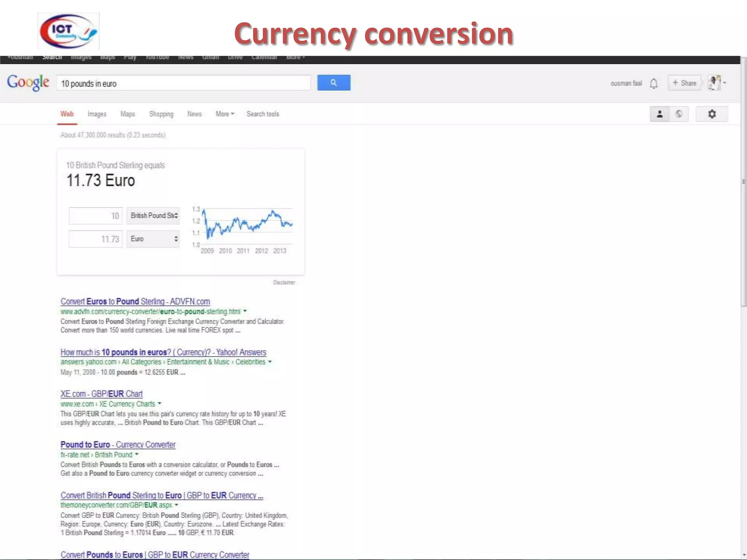Click the Google logo
Screen dimensions: 747x560
coord(28,83)
